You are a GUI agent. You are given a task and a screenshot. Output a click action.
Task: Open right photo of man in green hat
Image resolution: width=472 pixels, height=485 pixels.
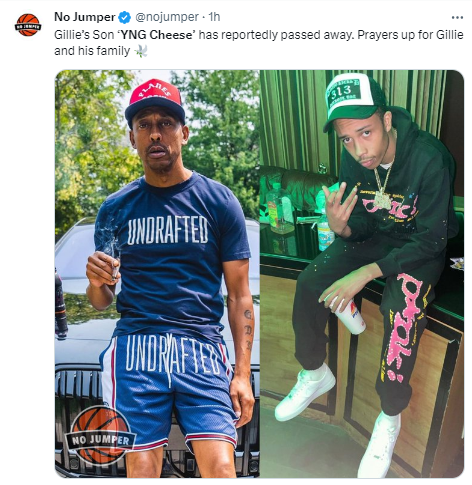[x=362, y=273]
